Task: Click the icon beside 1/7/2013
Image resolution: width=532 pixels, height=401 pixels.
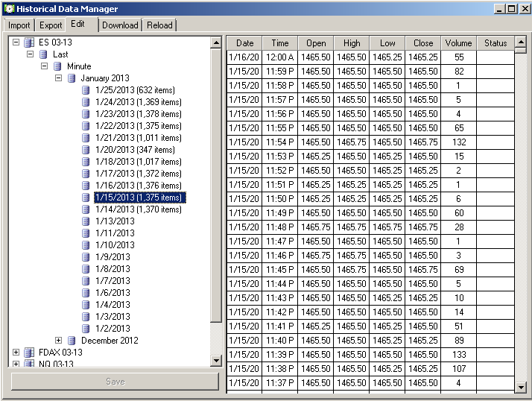Action: tap(86, 280)
